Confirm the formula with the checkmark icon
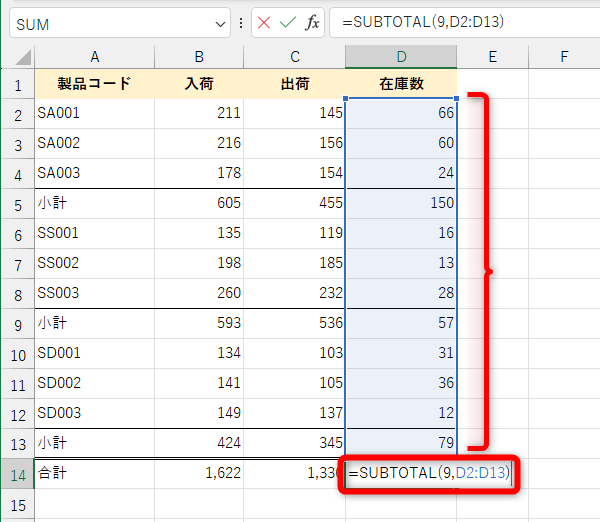Viewport: 600px width, 522px height. click(288, 23)
